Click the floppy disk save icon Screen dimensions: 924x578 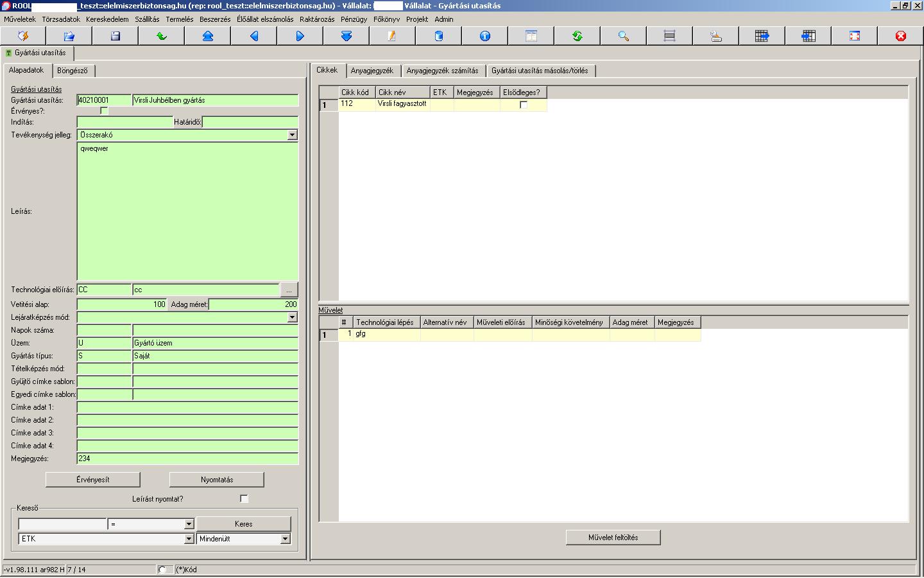click(x=116, y=36)
